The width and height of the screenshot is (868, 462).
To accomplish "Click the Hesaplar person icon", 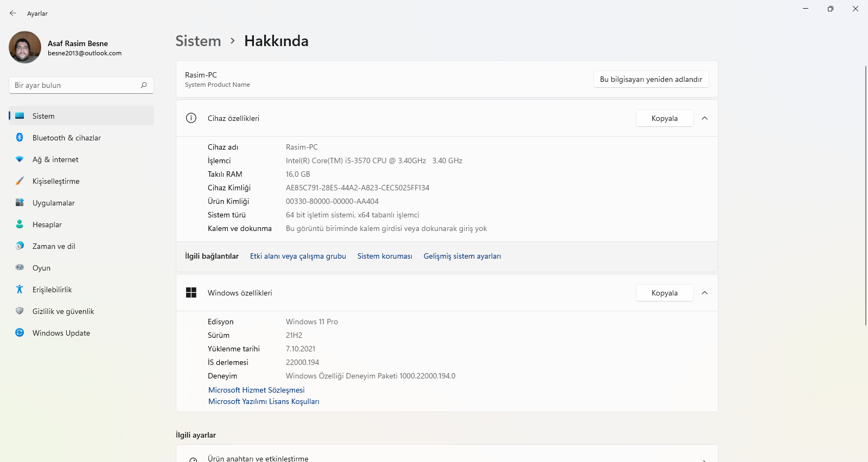I will tap(20, 224).
